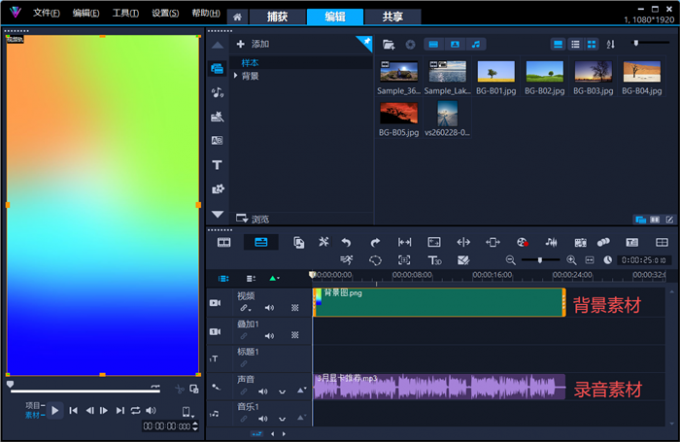
Task: Open the 3D Title editor icon
Action: (434, 260)
